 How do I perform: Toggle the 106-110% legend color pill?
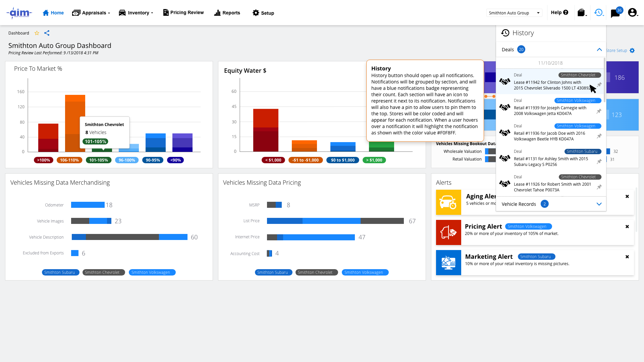pyautogui.click(x=69, y=160)
